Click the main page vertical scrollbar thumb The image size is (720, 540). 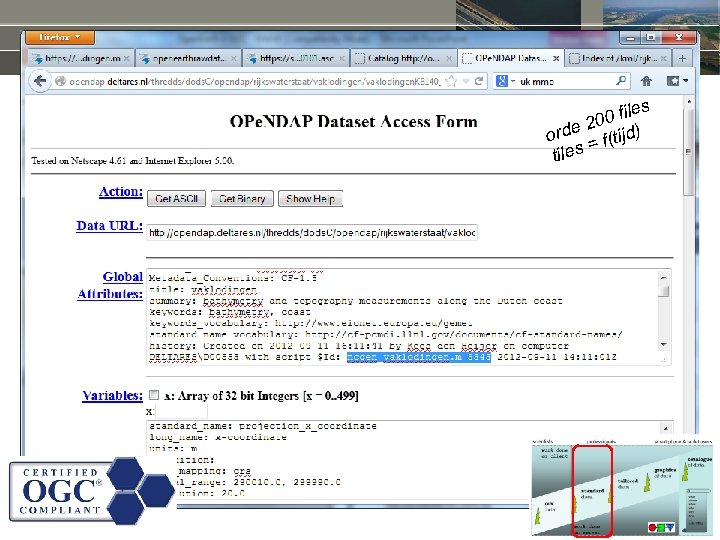[689, 152]
